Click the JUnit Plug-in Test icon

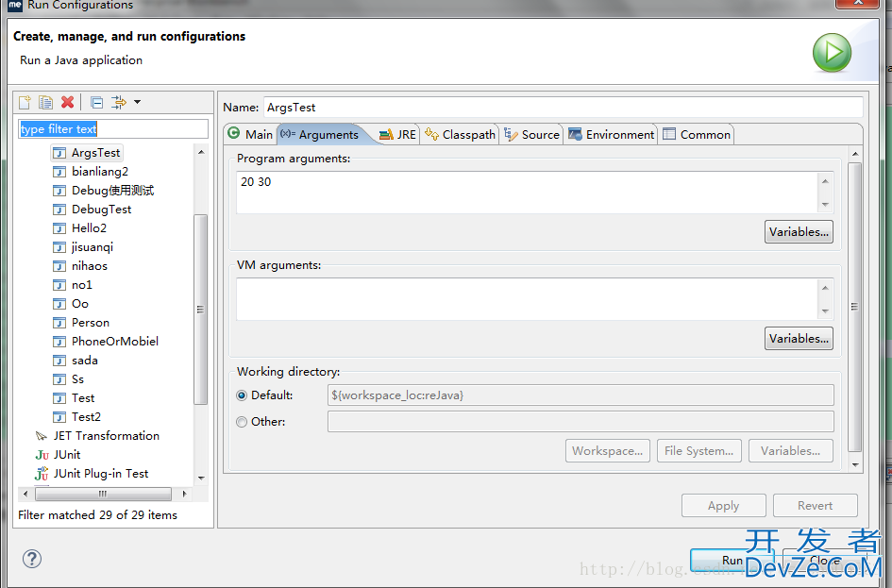click(42, 474)
